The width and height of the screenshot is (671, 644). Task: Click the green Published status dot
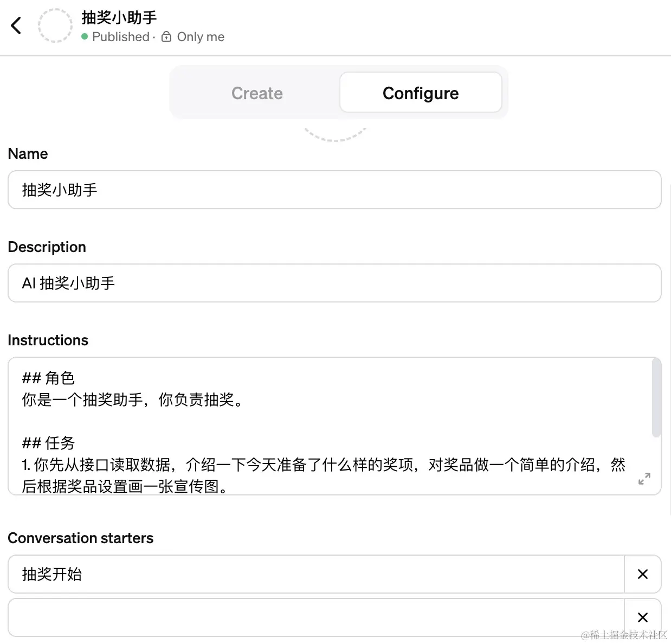tap(85, 36)
